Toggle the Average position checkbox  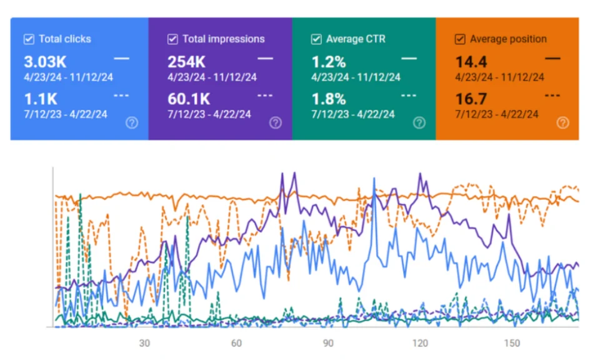tap(460, 39)
